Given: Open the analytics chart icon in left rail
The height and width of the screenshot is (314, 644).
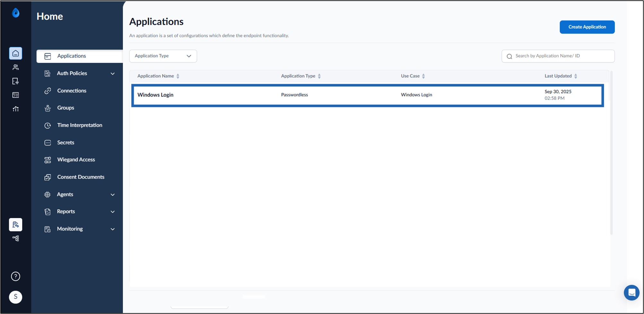Looking at the screenshot, I should click(16, 109).
